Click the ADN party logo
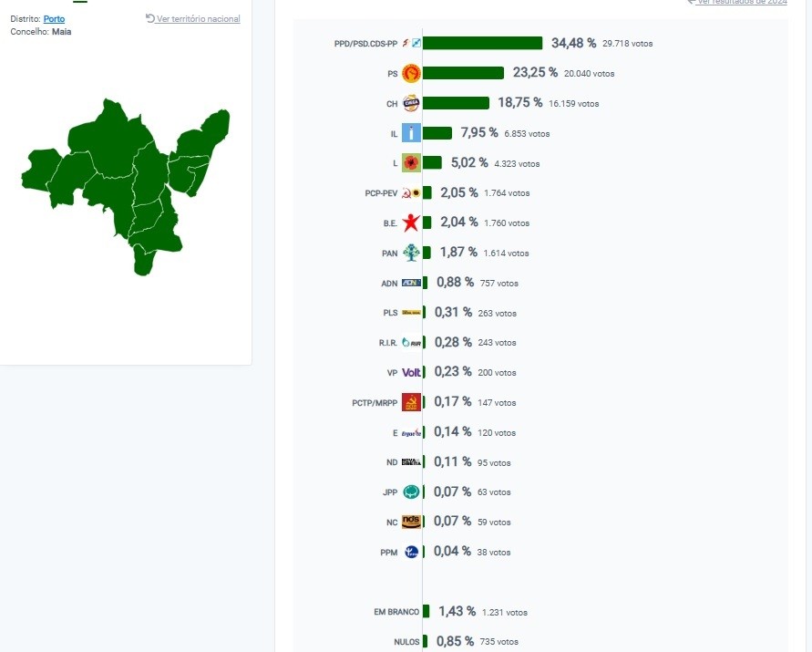 [x=411, y=283]
